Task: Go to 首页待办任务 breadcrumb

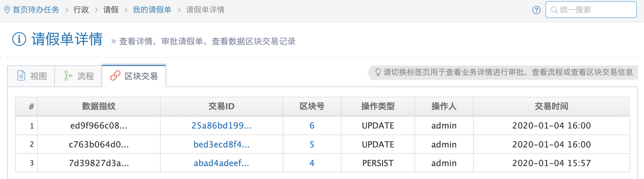Action: [36, 10]
